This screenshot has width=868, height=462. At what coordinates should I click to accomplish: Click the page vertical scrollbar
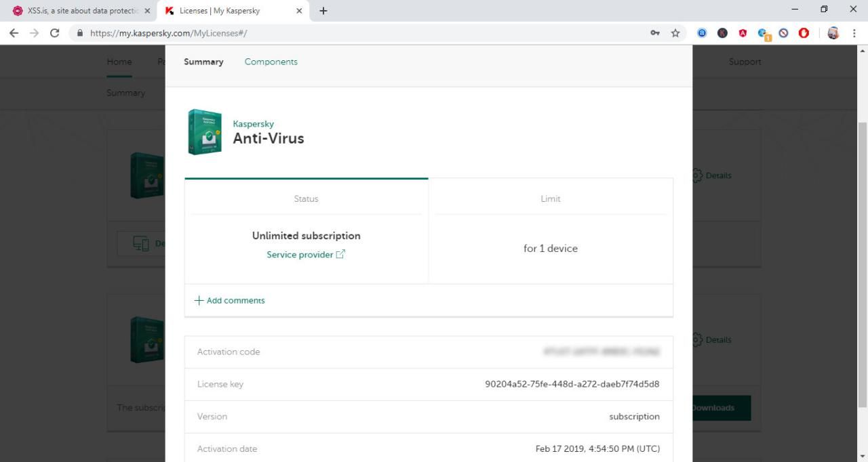tap(862, 264)
